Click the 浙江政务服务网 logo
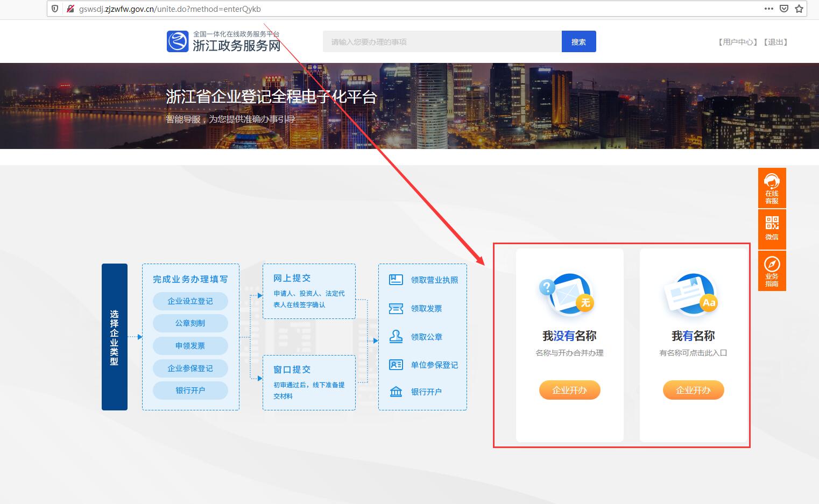 [x=224, y=41]
